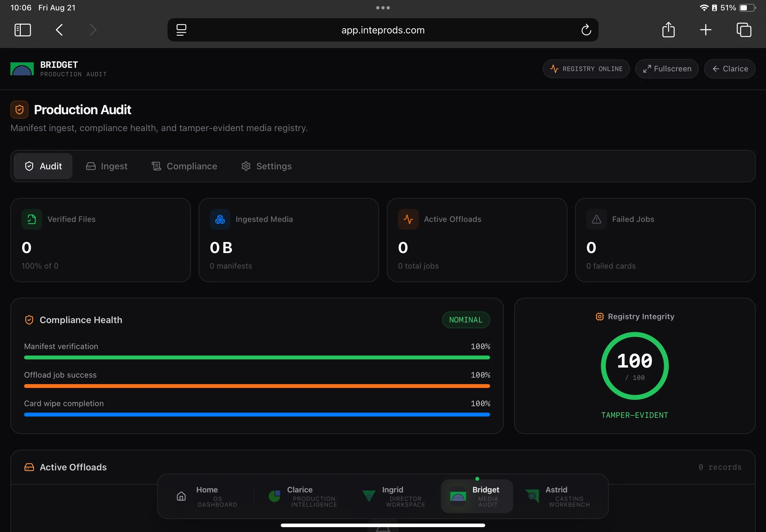The image size is (766, 532).
Task: Click the Registry Online status pill
Action: 586,69
